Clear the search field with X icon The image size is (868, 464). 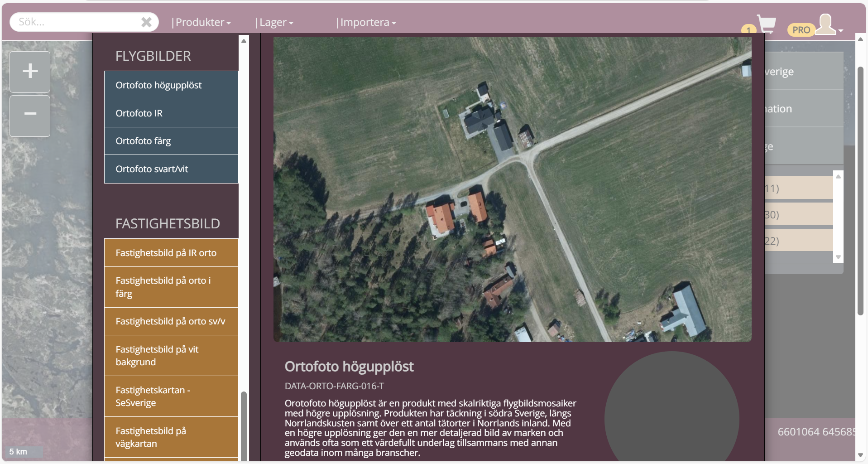pos(146,22)
